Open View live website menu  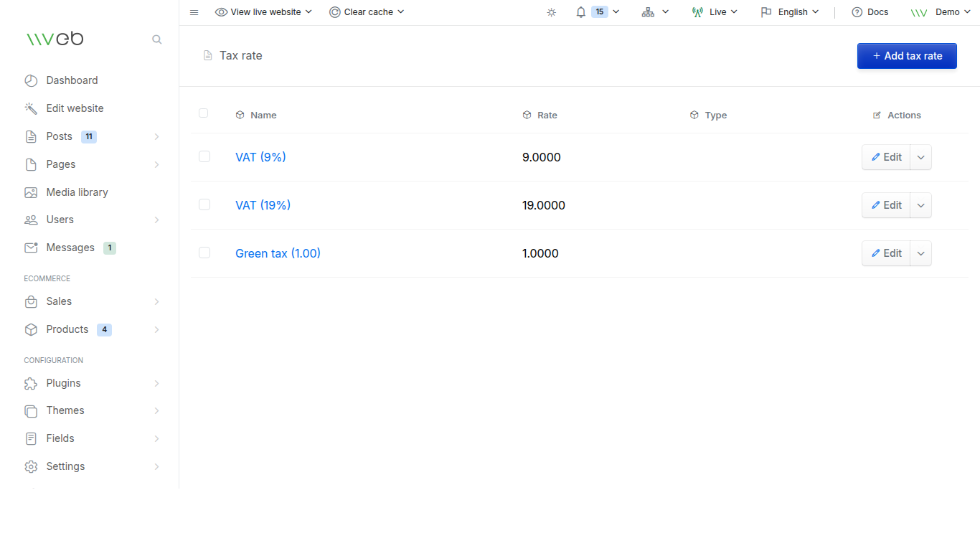264,12
